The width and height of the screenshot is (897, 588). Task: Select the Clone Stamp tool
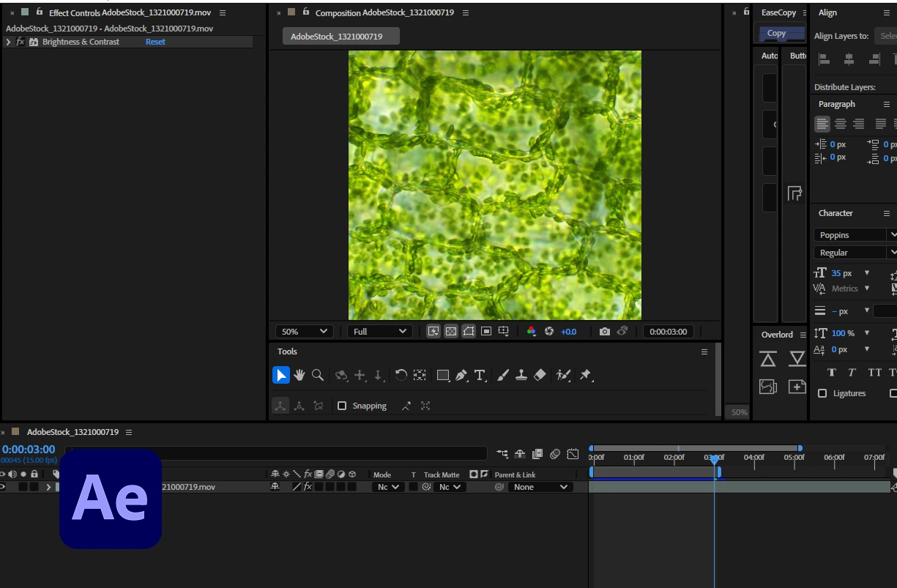(521, 375)
